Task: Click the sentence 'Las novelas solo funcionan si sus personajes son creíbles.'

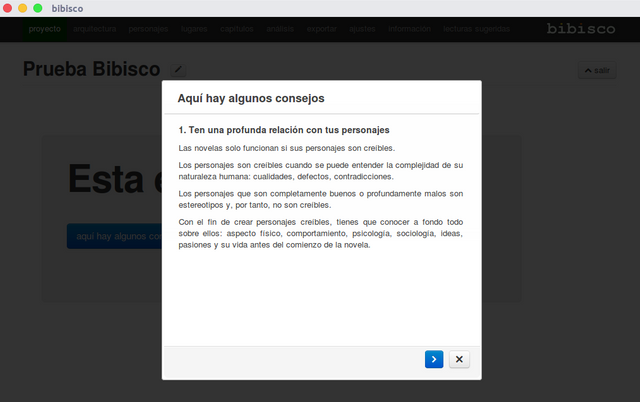Action: (287, 148)
